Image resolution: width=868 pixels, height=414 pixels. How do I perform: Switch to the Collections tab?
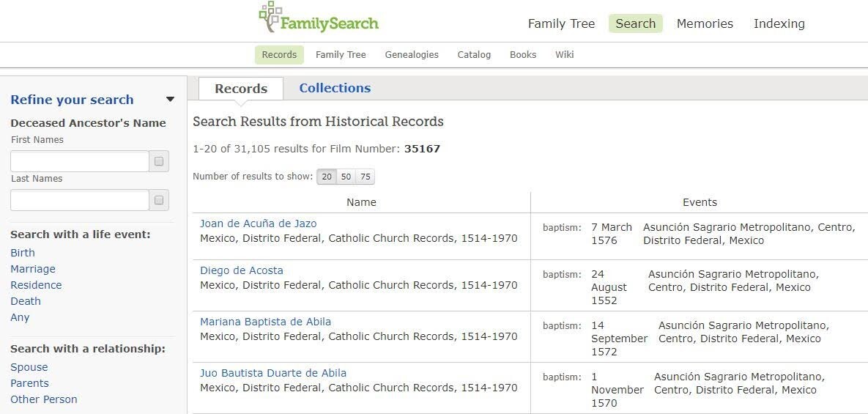coord(335,88)
